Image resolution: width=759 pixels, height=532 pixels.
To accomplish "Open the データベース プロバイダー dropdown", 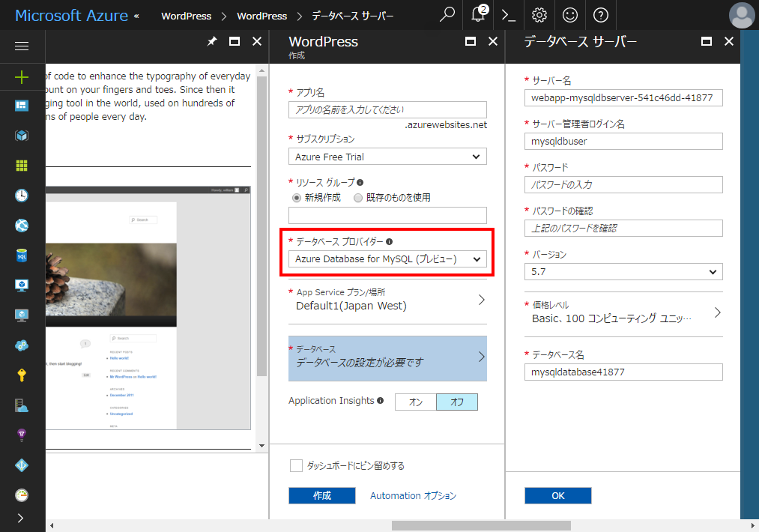I will coord(387,259).
